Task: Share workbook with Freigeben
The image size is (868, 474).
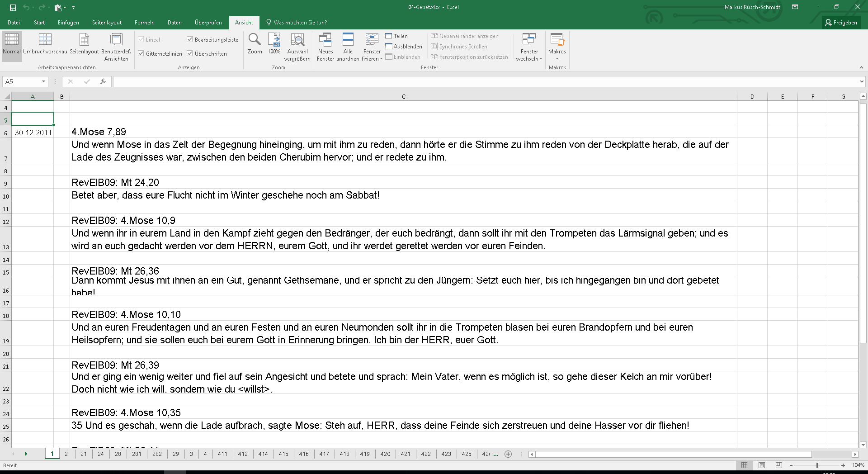Action: [x=841, y=23]
